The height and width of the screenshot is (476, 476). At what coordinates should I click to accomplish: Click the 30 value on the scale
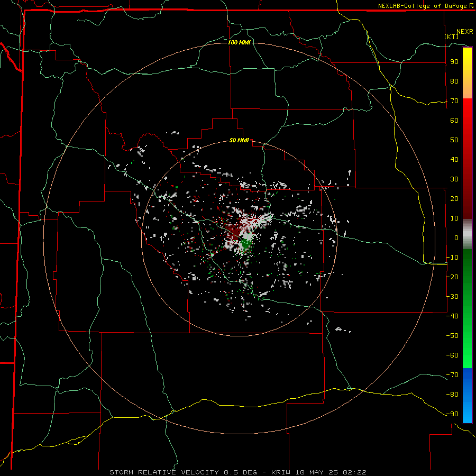pos(454,179)
